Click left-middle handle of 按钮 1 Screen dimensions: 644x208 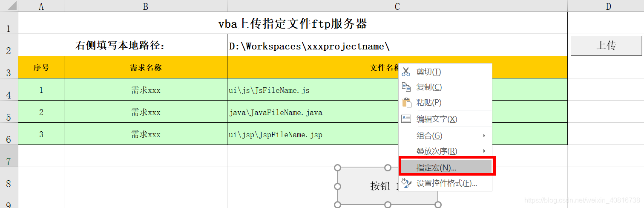[338, 186]
